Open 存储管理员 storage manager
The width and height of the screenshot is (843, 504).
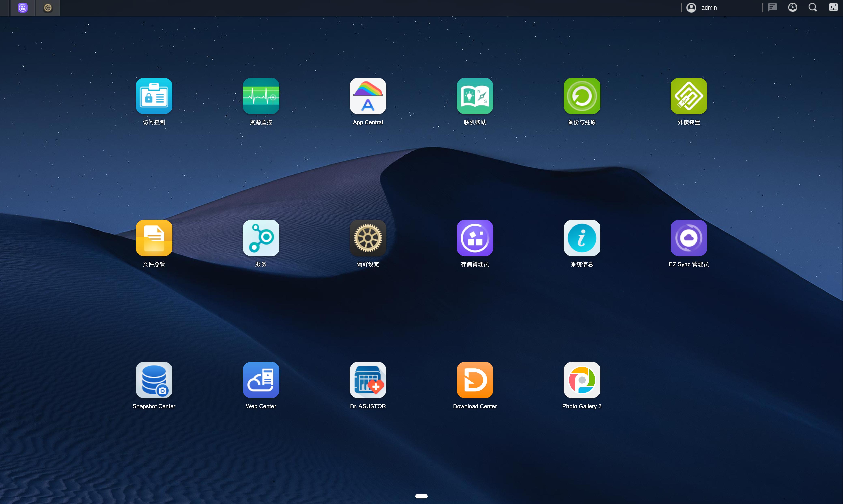475,238
